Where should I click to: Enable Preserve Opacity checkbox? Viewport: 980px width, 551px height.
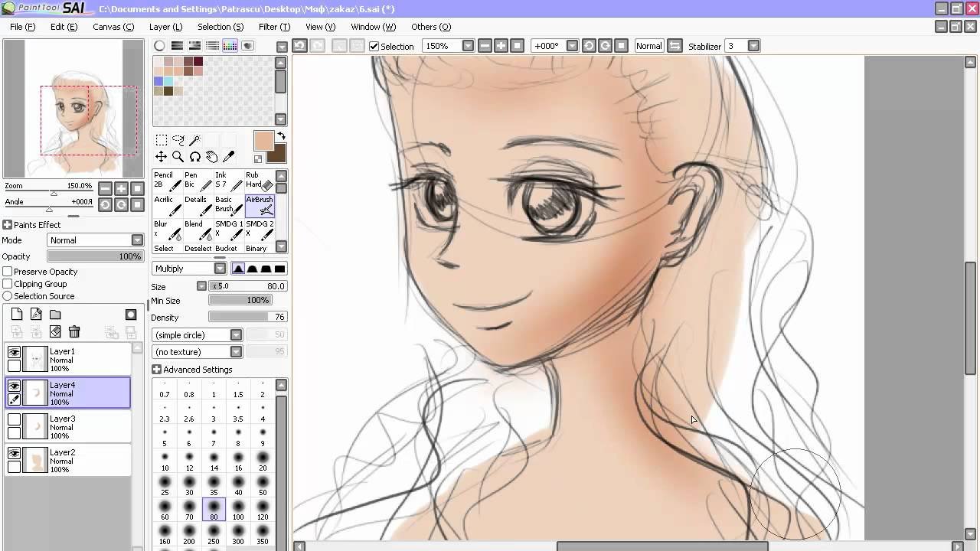click(8, 272)
